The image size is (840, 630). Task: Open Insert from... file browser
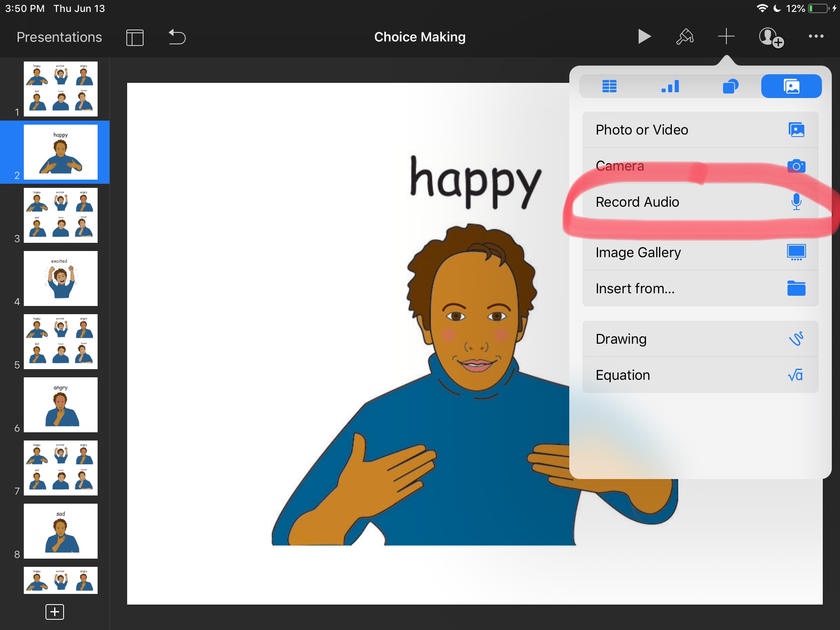coord(700,288)
